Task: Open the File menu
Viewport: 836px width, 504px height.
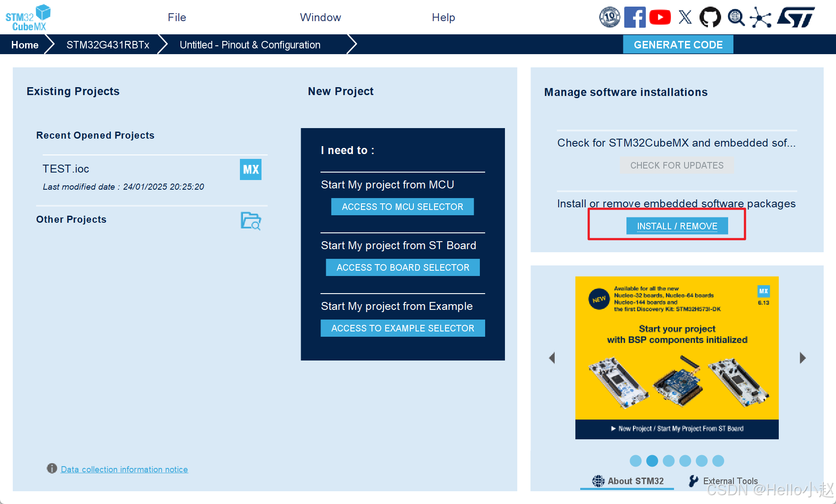Action: 177,17
